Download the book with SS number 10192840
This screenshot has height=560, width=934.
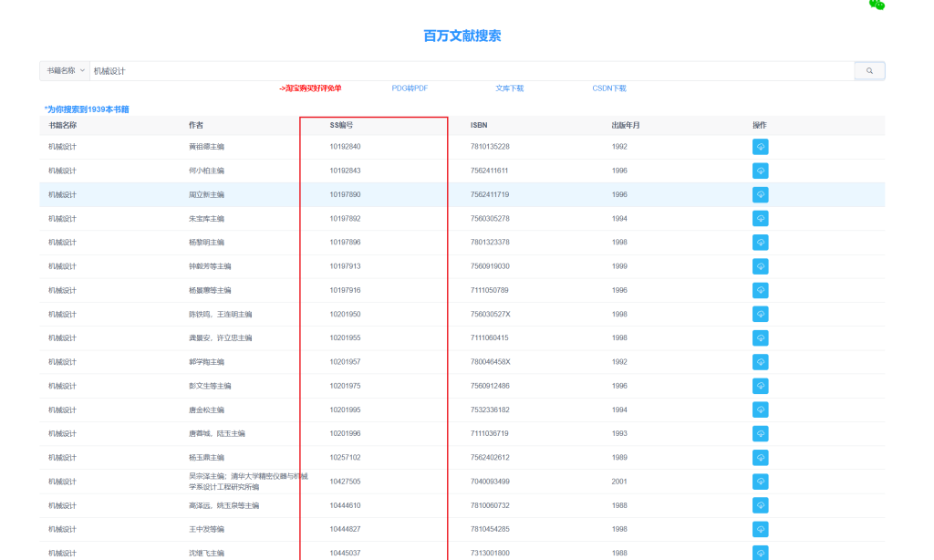(x=760, y=146)
